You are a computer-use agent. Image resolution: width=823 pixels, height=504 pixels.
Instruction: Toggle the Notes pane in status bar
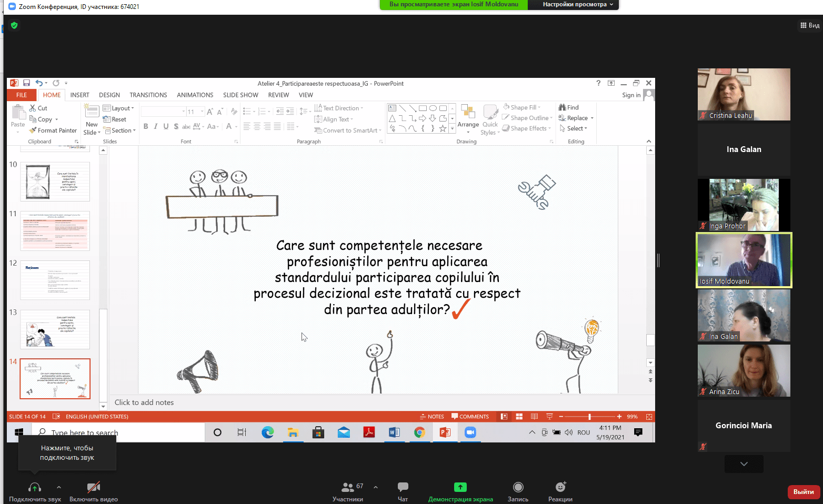tap(431, 417)
